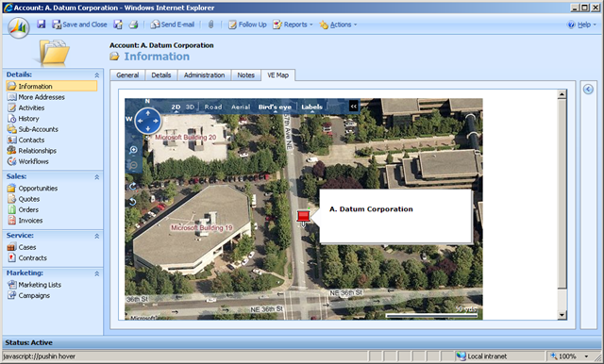This screenshot has height=364, width=604.
Task: Open the Actions dropdown menu
Action: pyautogui.click(x=338, y=25)
